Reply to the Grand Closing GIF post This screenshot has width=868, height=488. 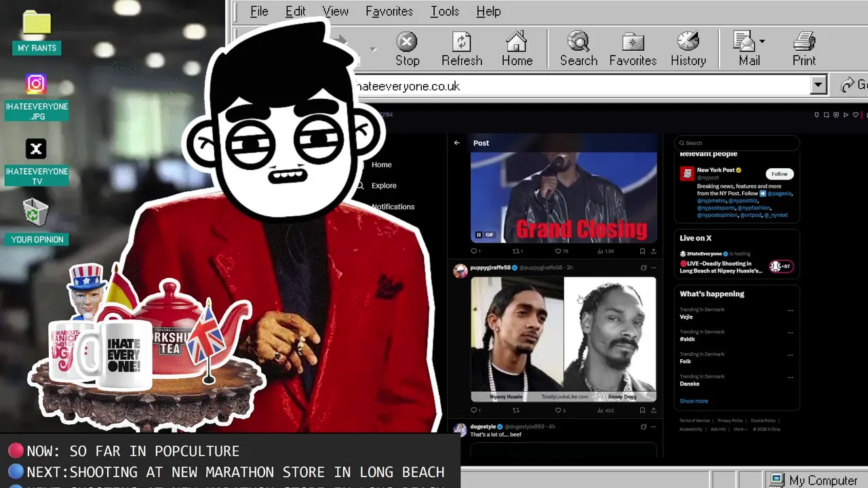475,251
